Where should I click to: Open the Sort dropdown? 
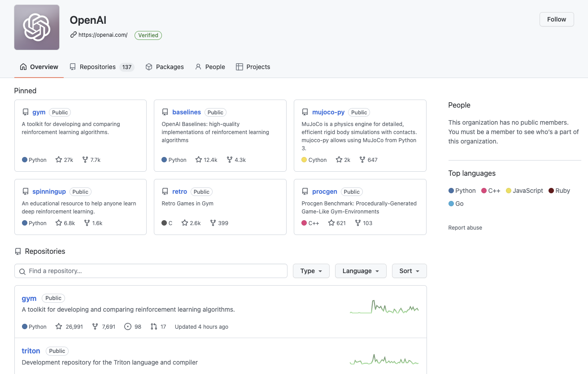point(409,271)
